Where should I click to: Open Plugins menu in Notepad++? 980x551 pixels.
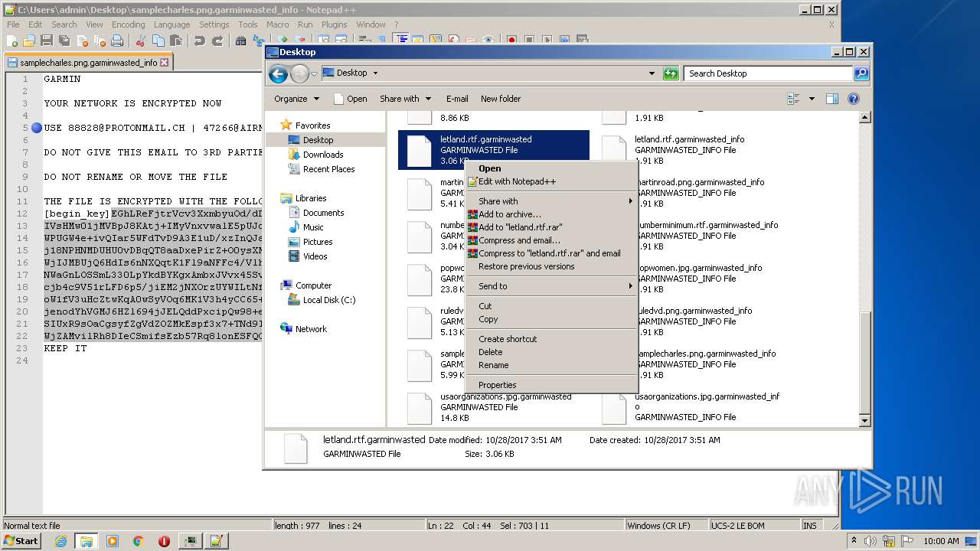(334, 24)
